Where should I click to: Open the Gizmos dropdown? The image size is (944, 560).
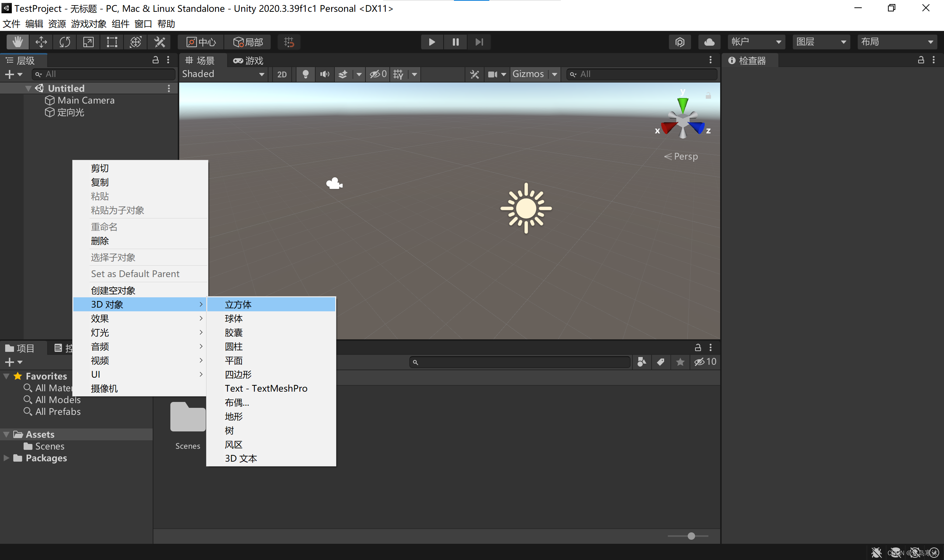pyautogui.click(x=535, y=74)
